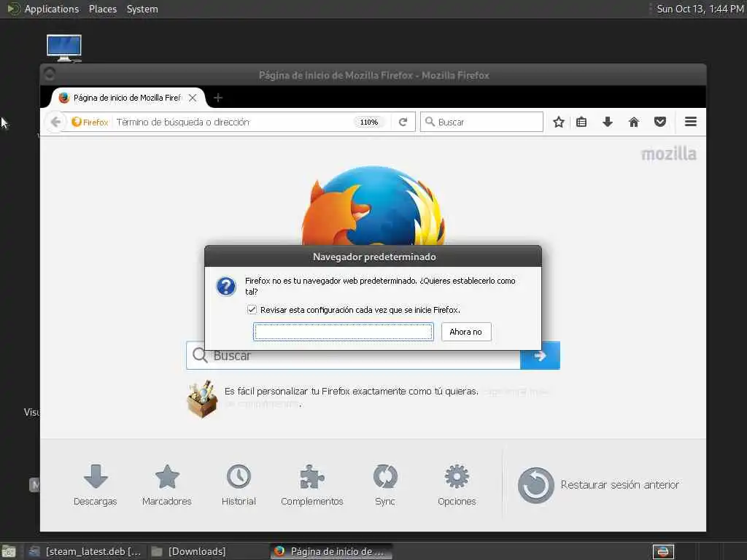Toggle Revisar esta configuración checkbox
The width and height of the screenshot is (747, 560).
[x=252, y=309]
